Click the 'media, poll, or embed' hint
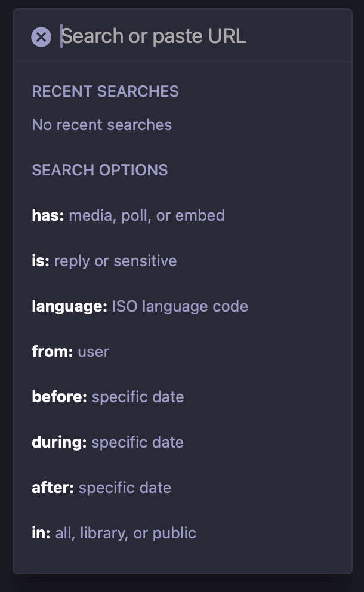Screen dimensions: 364x592 point(147,216)
